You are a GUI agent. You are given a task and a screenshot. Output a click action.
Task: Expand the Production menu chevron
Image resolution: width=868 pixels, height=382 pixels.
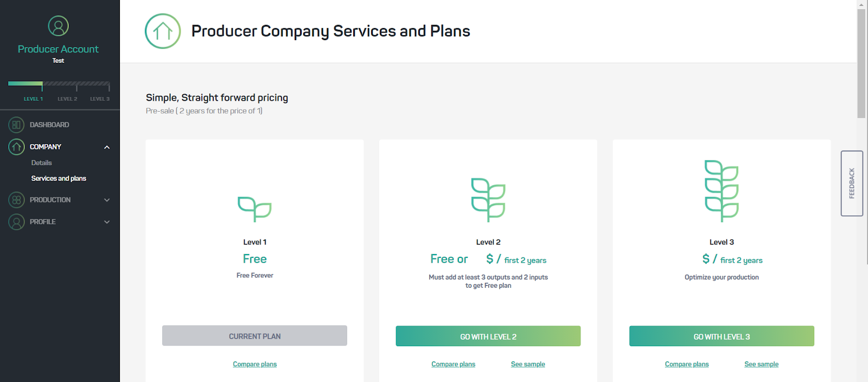click(107, 200)
